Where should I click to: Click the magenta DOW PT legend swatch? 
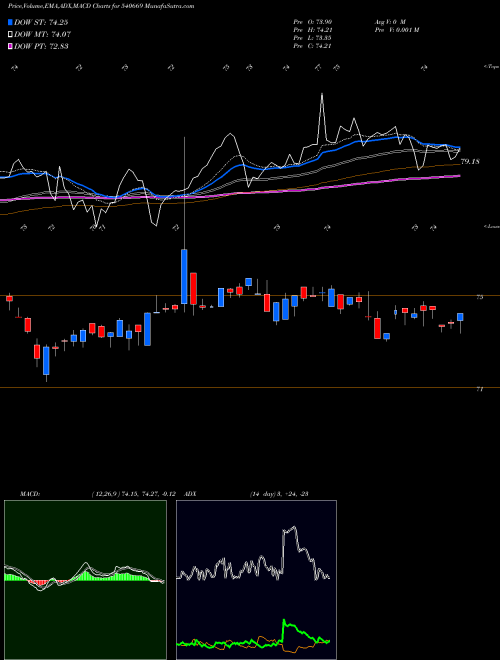(10, 46)
